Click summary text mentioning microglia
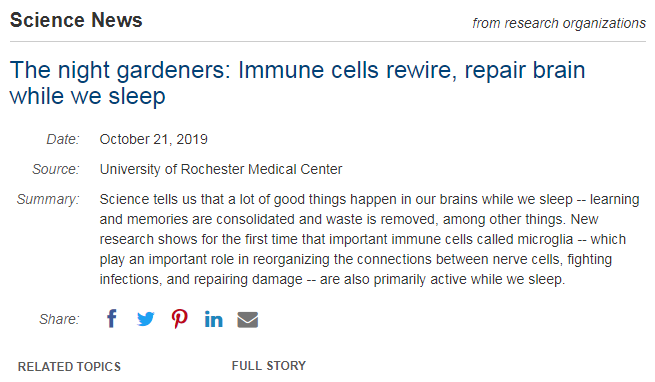 pos(363,239)
